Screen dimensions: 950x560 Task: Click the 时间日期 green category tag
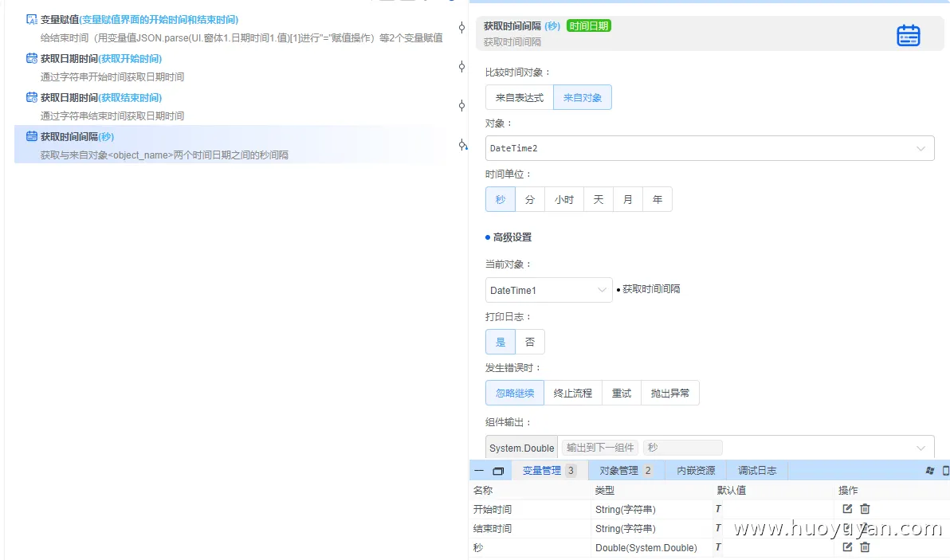(588, 26)
